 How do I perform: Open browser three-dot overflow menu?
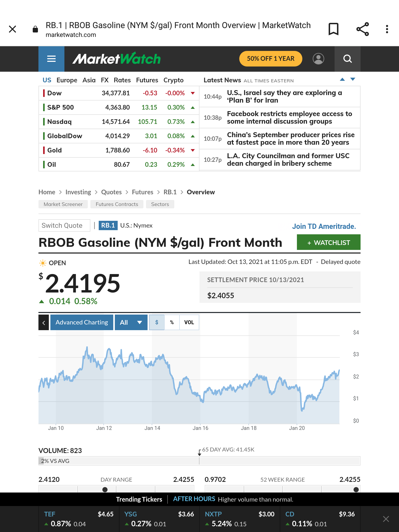[x=387, y=29]
